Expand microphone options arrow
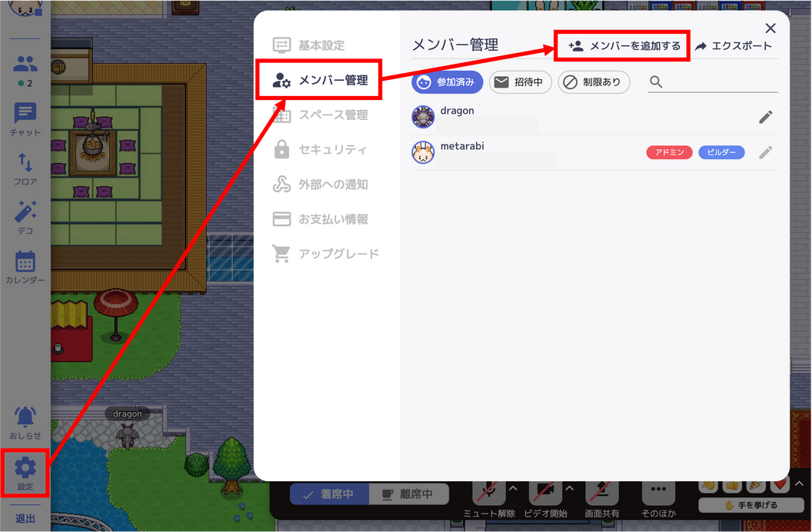The height and width of the screenshot is (532, 812). [513, 488]
